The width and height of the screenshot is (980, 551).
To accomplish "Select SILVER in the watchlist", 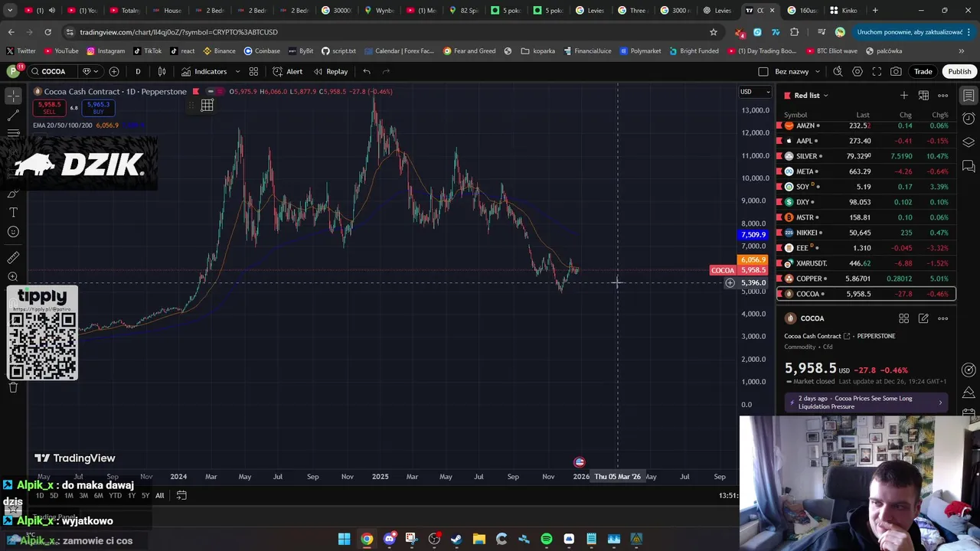I will click(866, 156).
